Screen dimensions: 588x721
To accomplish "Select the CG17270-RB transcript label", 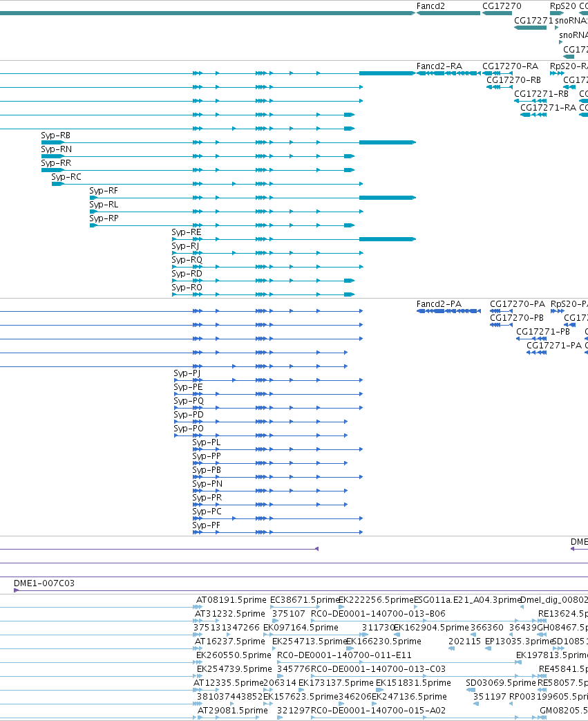I will tap(513, 80).
